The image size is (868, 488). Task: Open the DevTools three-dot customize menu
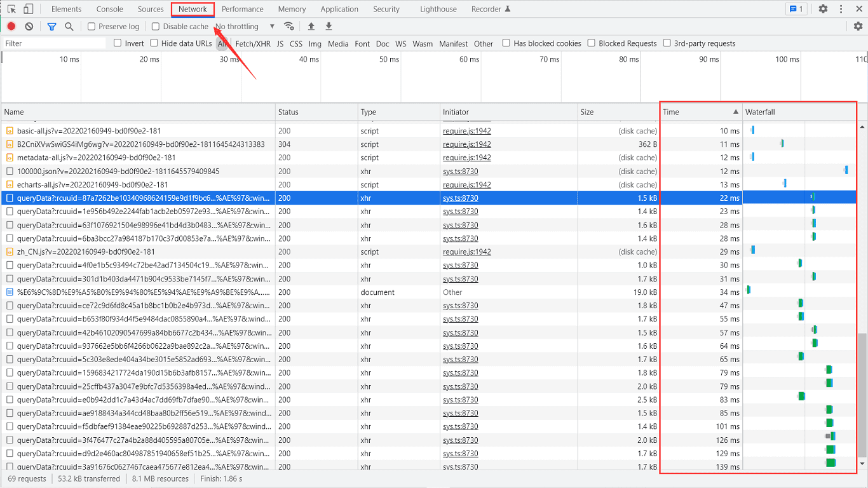pos(841,9)
